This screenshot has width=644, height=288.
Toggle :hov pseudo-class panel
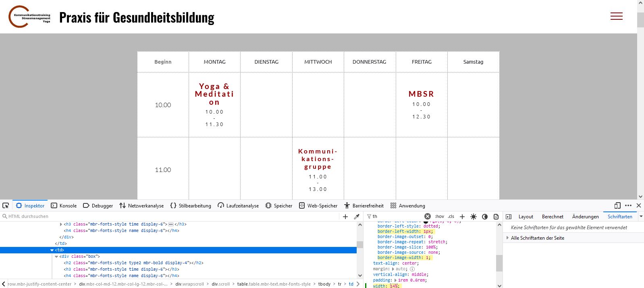point(439,216)
